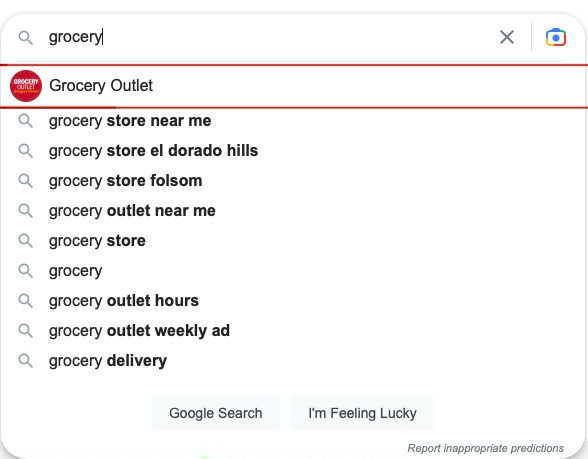This screenshot has width=588, height=459.
Task: Click the Google Search button
Action: pos(216,413)
